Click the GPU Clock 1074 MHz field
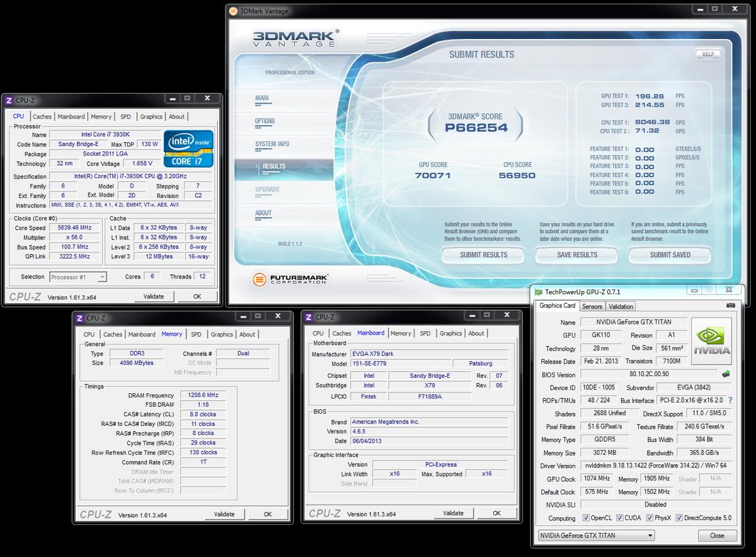The image size is (756, 557). [597, 479]
